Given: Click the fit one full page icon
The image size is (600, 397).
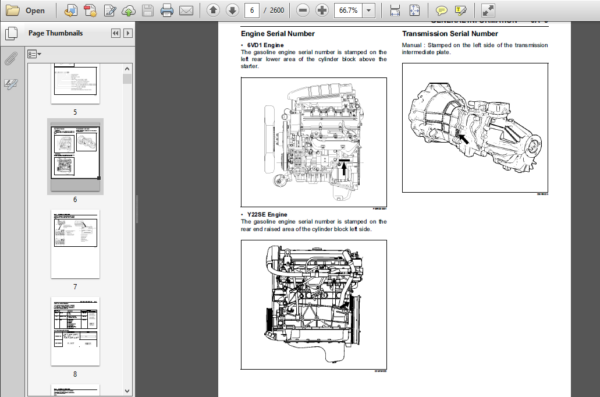Looking at the screenshot, I should coord(414,10).
